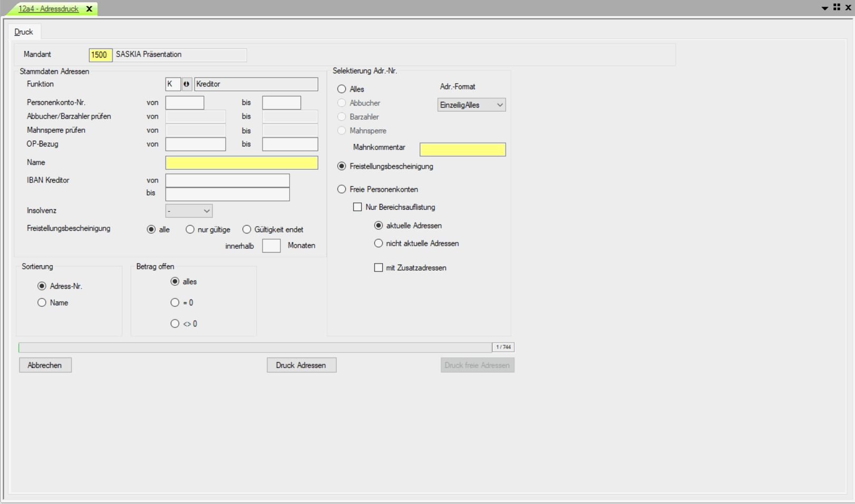The width and height of the screenshot is (855, 504).
Task: Click the yellow Mahnkommentar input field
Action: (462, 150)
